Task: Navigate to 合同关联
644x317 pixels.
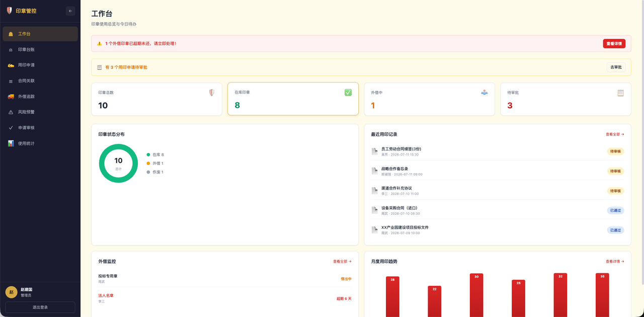Action: coord(40,81)
